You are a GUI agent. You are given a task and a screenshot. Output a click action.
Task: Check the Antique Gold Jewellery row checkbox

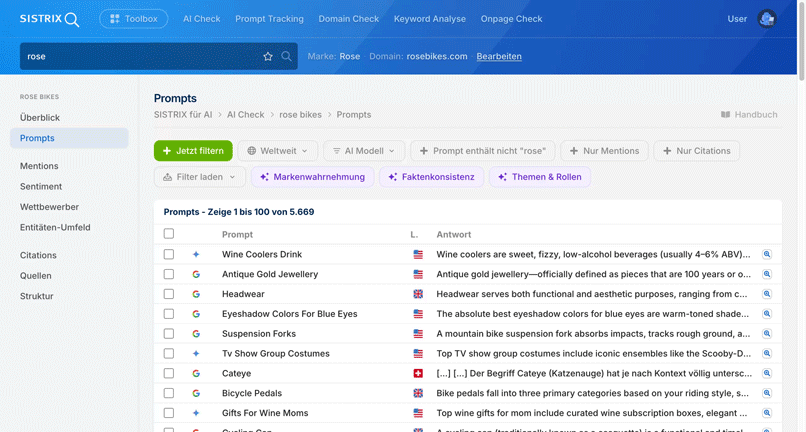point(169,274)
